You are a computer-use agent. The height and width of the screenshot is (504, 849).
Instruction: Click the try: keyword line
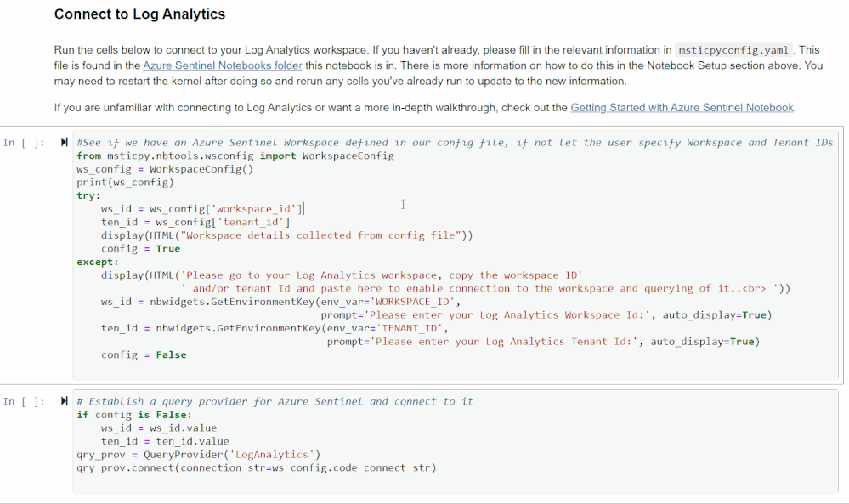[x=88, y=195]
